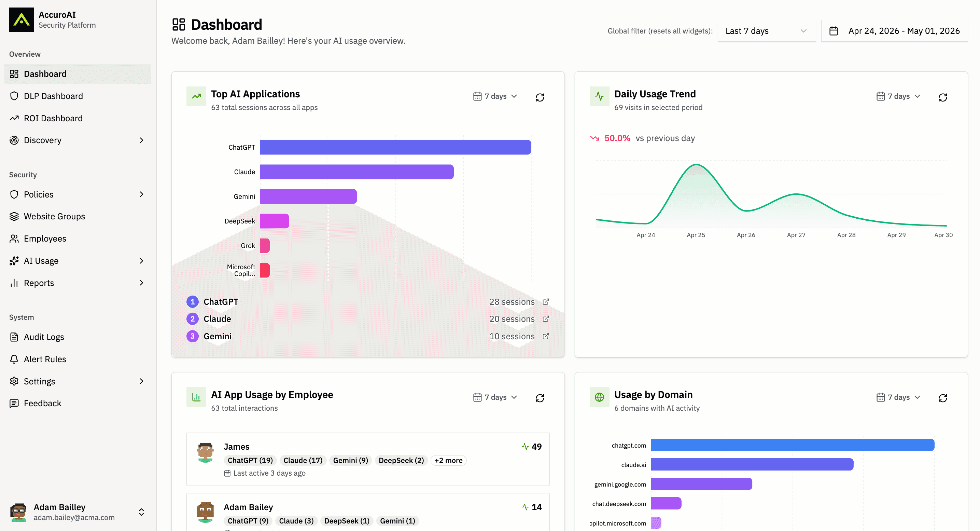Screen dimensions: 980x531
Task: Open DLP Dashboard in sidebar
Action: (x=78, y=96)
